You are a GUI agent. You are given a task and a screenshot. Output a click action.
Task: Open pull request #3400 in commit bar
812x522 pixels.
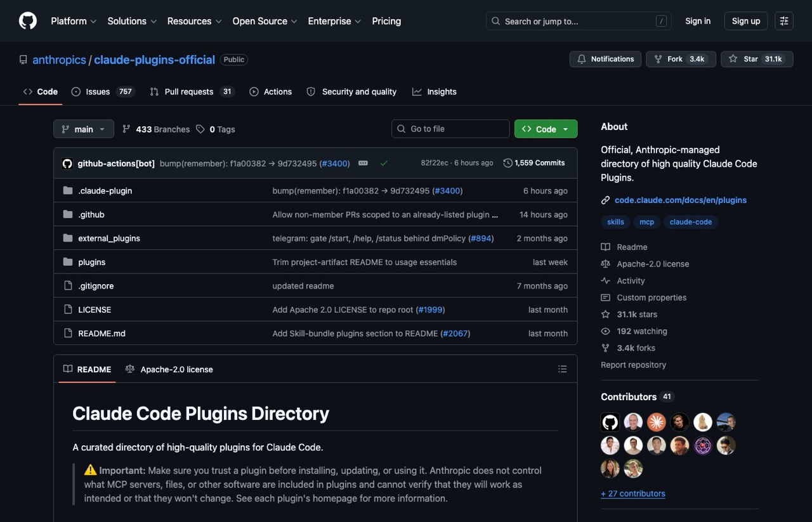334,163
